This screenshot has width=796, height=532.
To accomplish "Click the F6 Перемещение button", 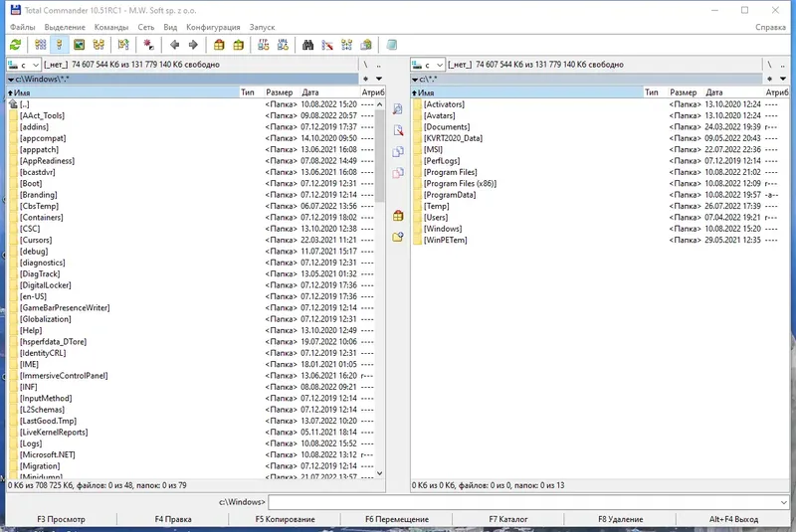I will (396, 519).
